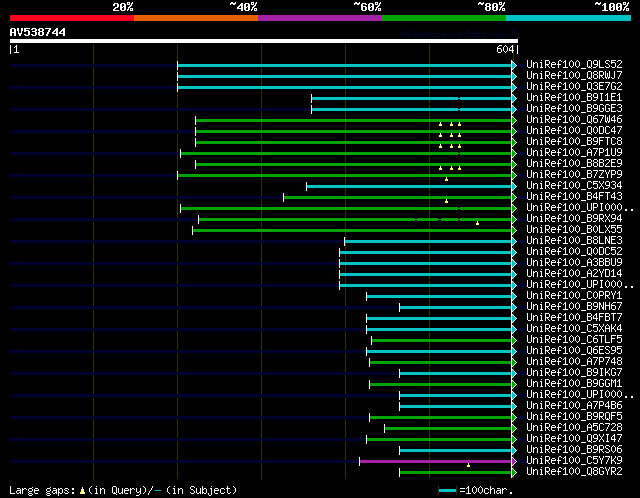
Task: Select the UniRef100_B8LNE3 label
Action: (574, 241)
